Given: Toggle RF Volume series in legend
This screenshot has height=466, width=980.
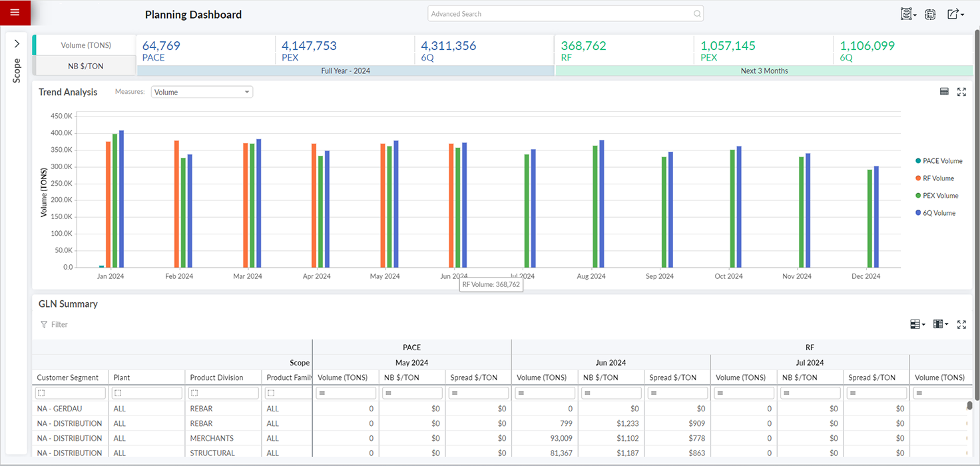Looking at the screenshot, I should point(938,178).
